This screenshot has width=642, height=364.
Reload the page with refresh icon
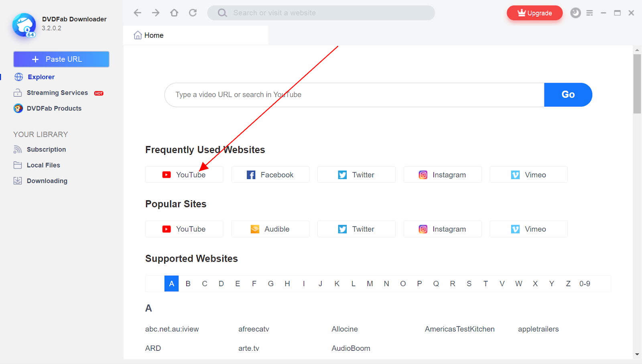pos(193,13)
